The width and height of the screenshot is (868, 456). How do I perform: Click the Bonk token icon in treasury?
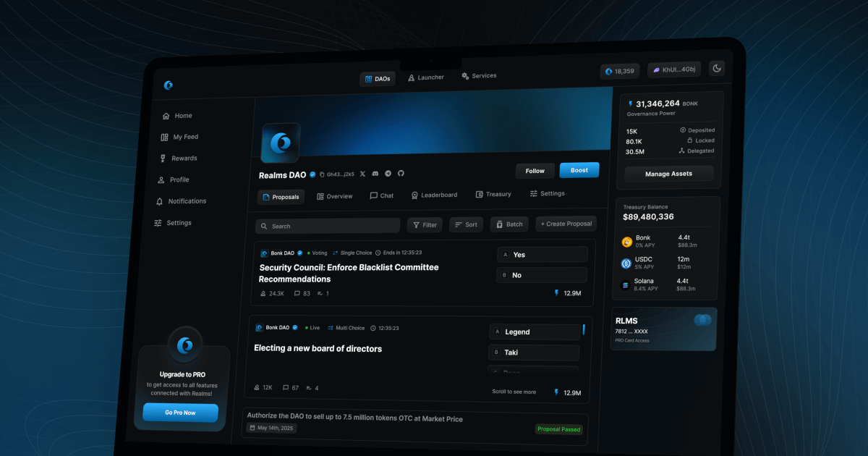(x=626, y=242)
